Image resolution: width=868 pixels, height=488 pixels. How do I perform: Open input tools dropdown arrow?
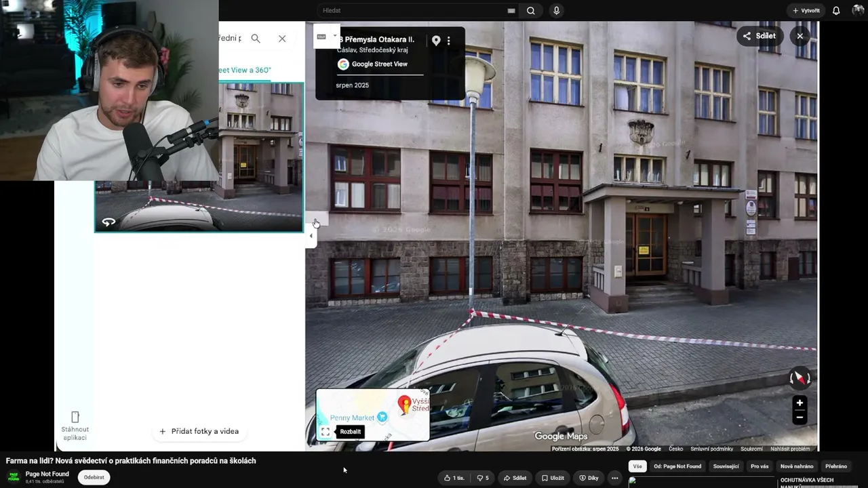click(334, 37)
